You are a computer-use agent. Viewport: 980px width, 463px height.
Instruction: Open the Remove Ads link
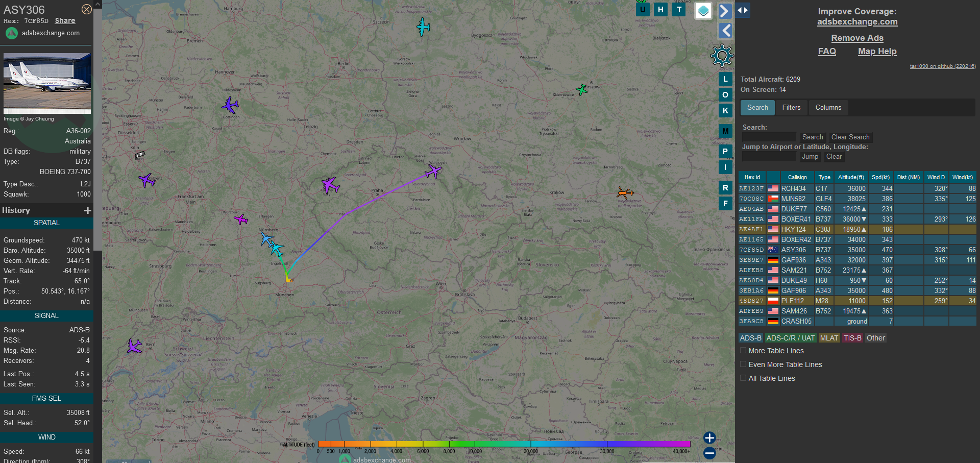pyautogui.click(x=857, y=38)
